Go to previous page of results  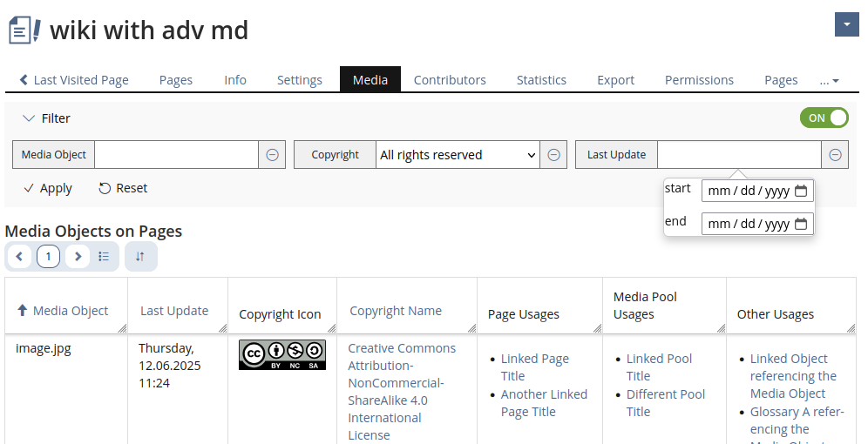click(x=20, y=257)
